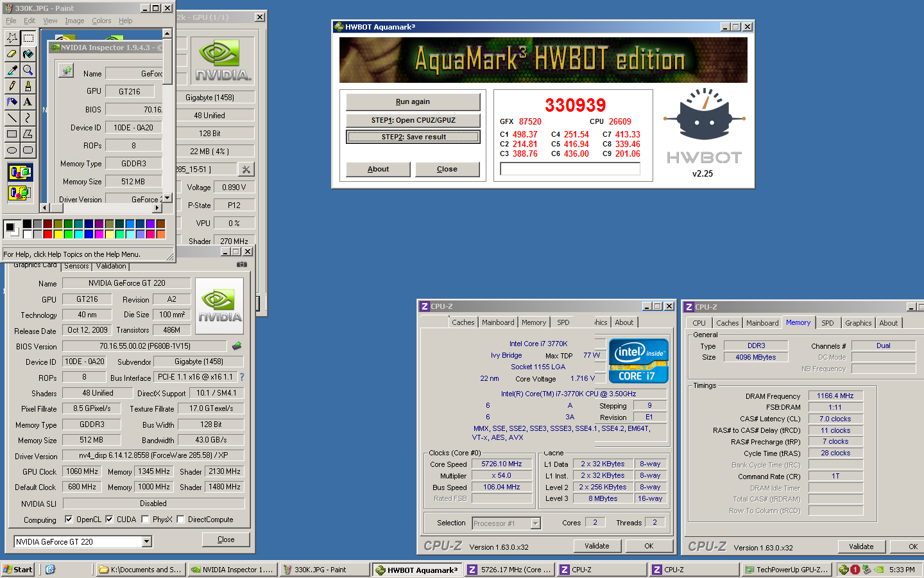Select the Rectangle shape tool in Paint
The image size is (924, 578).
pos(12,134)
